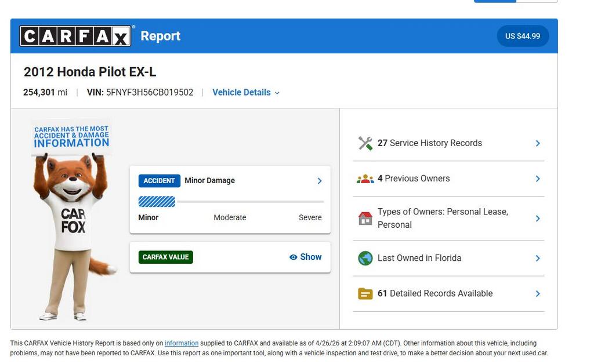This screenshot has height=364, width=594.
Task: Click the Minor severity label
Action: 148,217
